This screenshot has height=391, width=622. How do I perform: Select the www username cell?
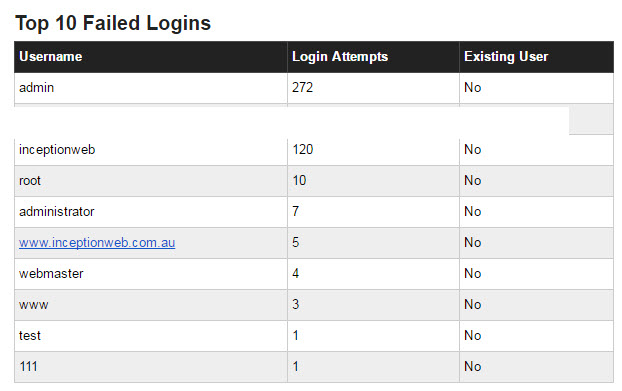(151, 305)
